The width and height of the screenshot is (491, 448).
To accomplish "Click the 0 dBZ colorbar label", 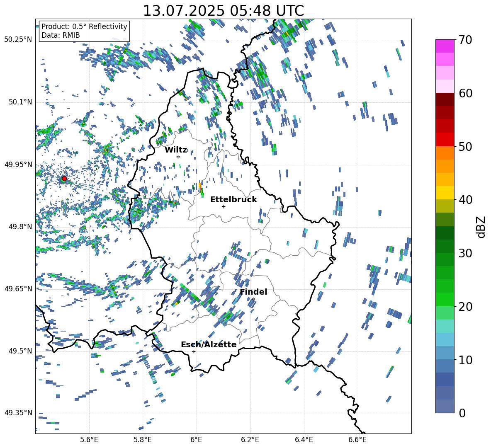I will point(462,413).
